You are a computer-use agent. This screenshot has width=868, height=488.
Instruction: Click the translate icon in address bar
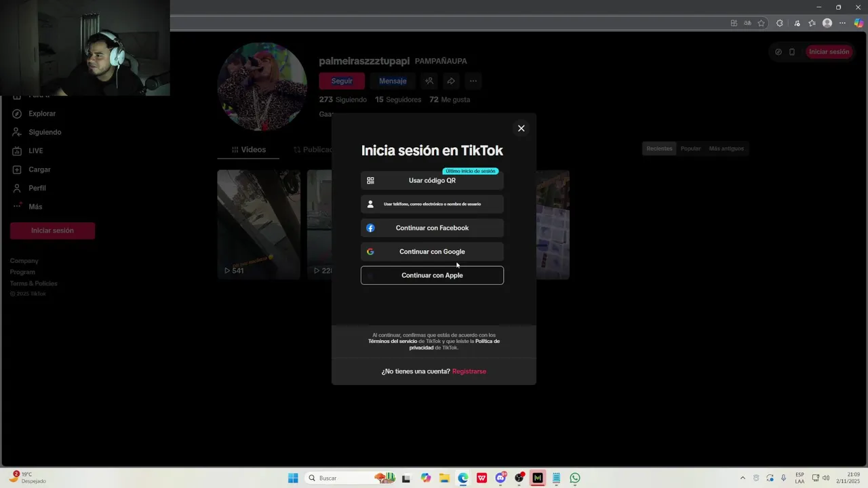click(747, 23)
